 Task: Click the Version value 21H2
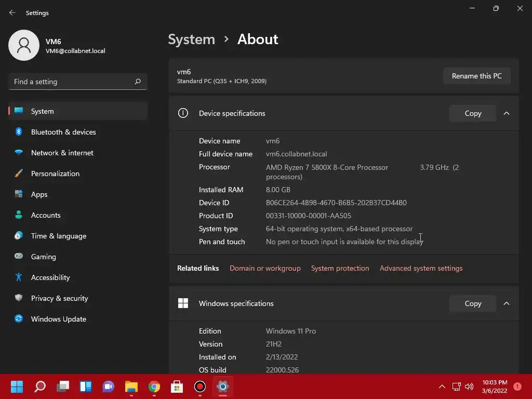(273, 344)
